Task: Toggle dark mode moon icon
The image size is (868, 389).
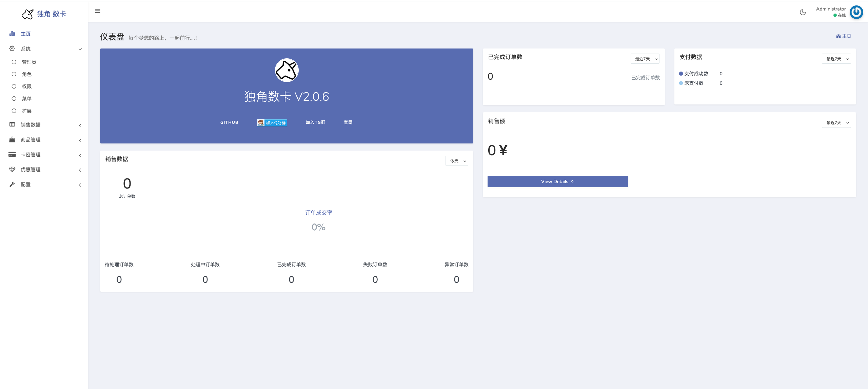Action: [x=803, y=12]
